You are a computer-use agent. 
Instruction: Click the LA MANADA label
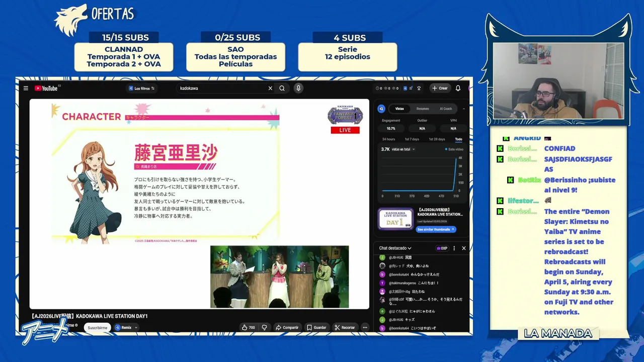(558, 333)
